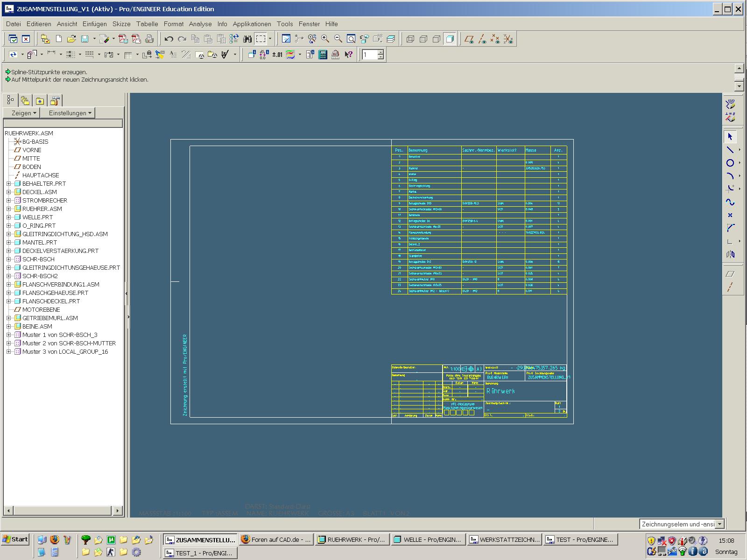Expand BEINE.ASM tree node

(8, 326)
